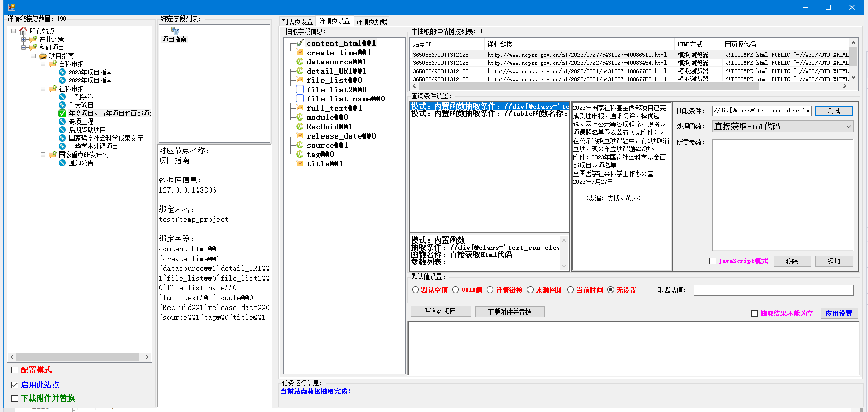Collapse the 社科申报 tree node
The width and height of the screenshot is (868, 412).
(x=43, y=89)
